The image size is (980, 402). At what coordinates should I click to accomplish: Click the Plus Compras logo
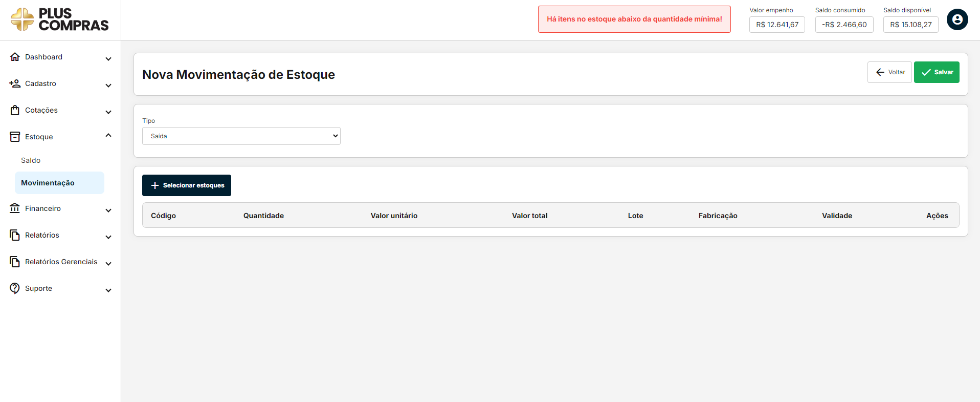(x=60, y=19)
